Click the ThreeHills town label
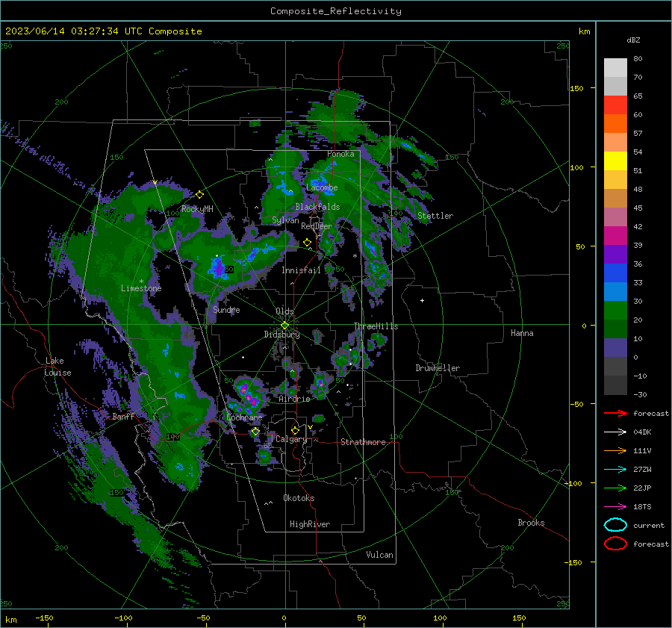This screenshot has width=672, height=628. 376,326
